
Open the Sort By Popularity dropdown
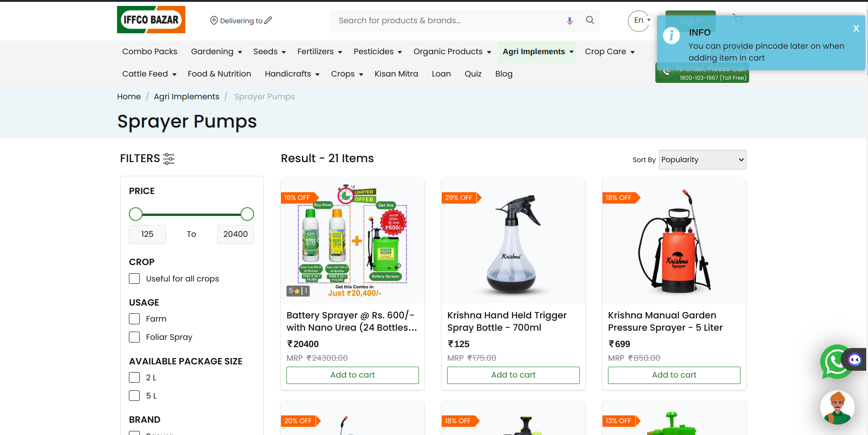pos(702,159)
